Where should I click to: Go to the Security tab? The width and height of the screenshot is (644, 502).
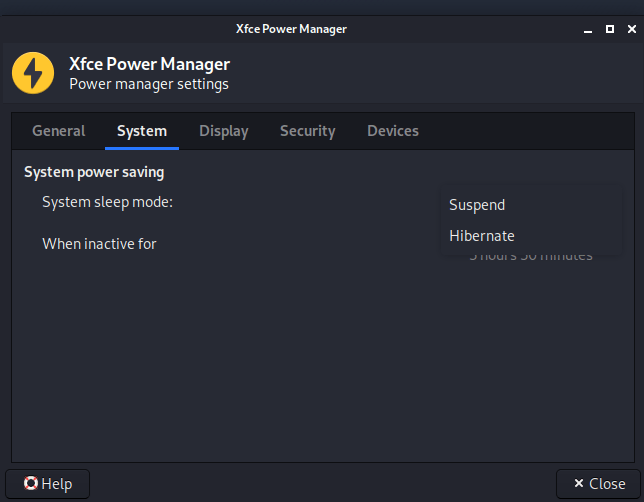pyautogui.click(x=307, y=131)
